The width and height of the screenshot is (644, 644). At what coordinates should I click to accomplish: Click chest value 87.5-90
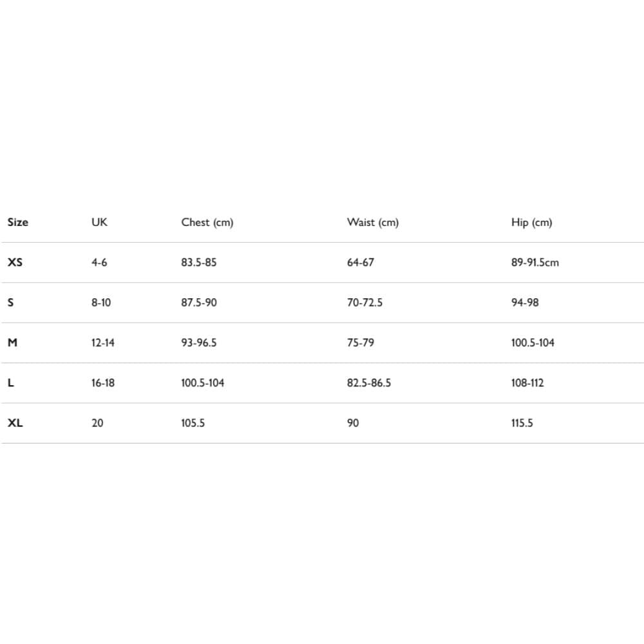tap(198, 303)
